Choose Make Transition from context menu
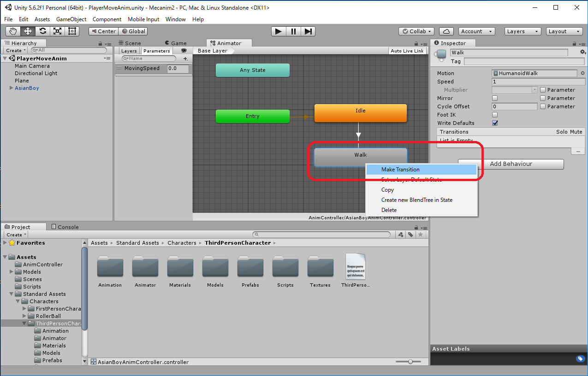588x376 pixels. [x=400, y=170]
